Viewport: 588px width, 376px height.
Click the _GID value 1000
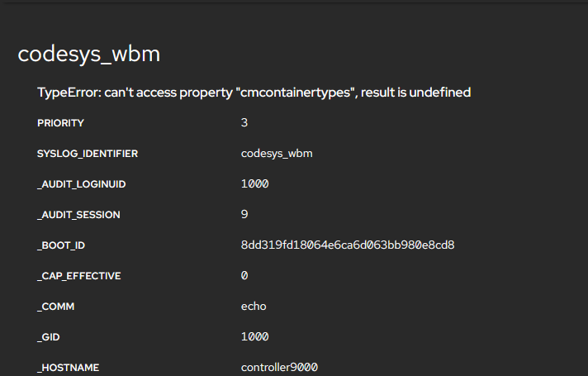pos(254,337)
